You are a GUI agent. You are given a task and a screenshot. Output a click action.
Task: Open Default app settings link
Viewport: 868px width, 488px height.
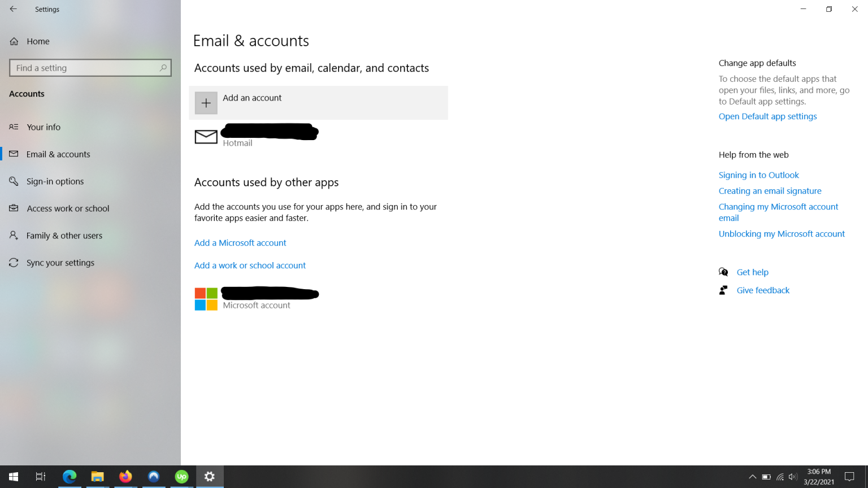(767, 116)
